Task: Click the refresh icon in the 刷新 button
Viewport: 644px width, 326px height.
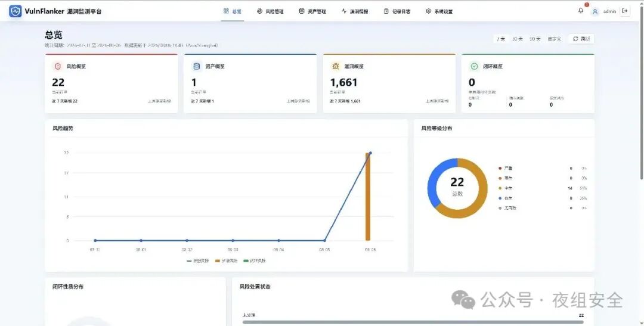Action: (x=575, y=39)
